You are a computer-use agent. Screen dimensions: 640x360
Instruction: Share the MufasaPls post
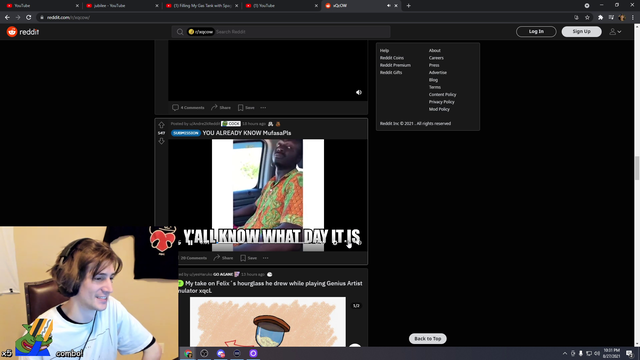tap(223, 258)
